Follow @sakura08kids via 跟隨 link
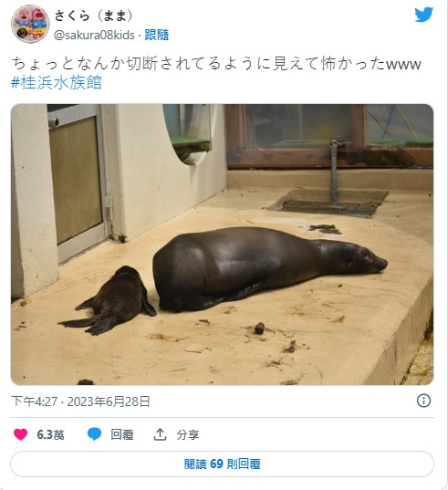Screen dimensions: 448x490 [x=157, y=35]
